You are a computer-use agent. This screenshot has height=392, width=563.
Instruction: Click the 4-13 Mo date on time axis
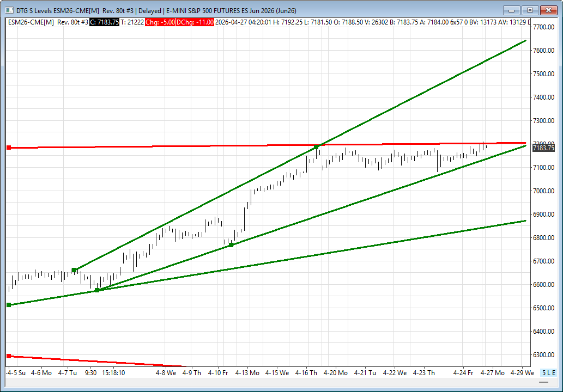[249, 373]
